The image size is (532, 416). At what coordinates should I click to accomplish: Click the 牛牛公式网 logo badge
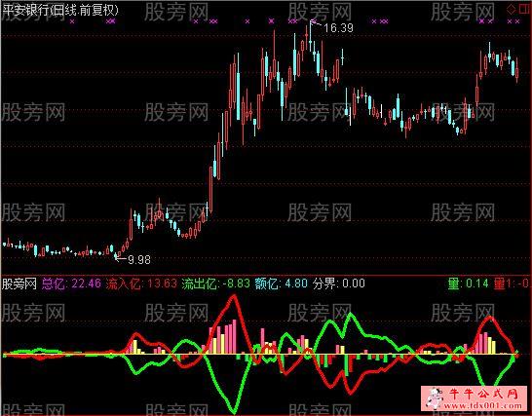[x=475, y=398]
